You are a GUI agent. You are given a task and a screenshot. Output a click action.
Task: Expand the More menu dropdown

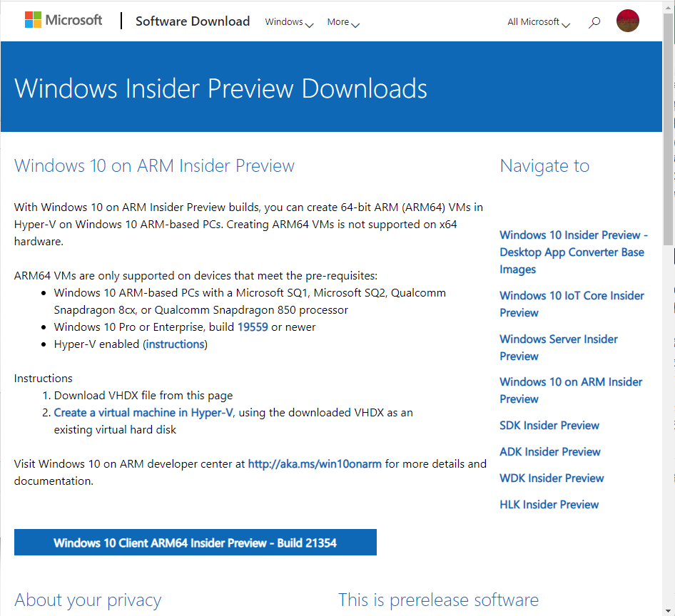343,22
